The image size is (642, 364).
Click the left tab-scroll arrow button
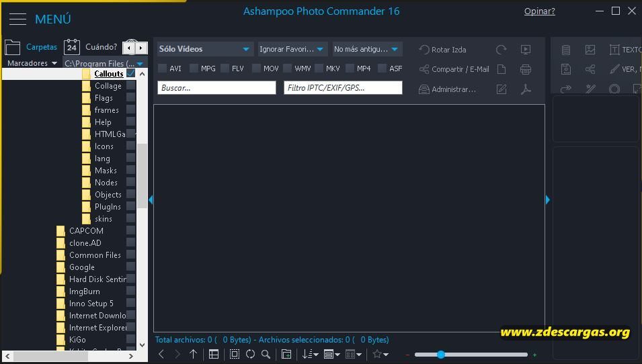pos(129,48)
